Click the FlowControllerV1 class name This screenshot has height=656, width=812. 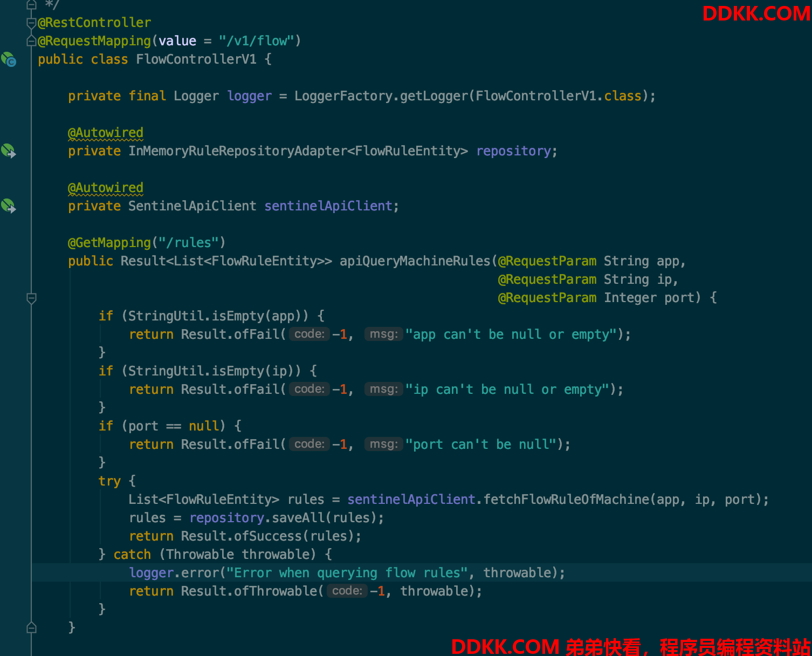tap(196, 59)
